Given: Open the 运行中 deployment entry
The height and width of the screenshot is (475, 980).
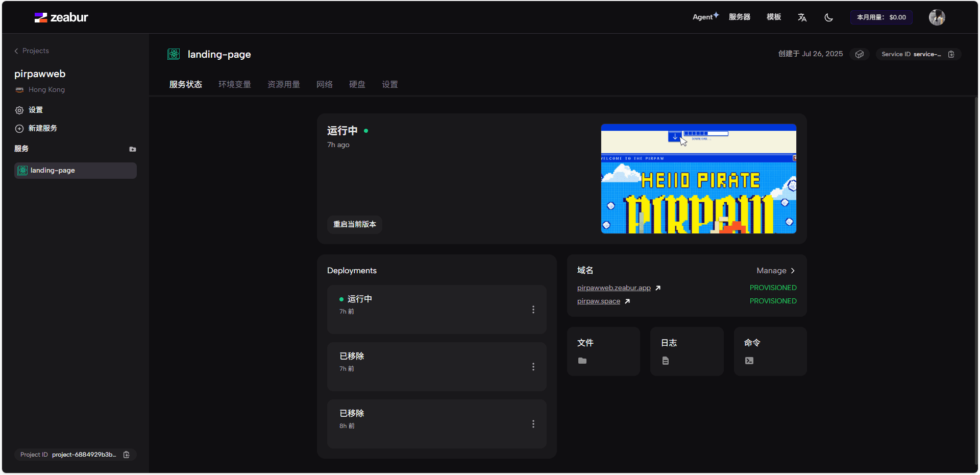Looking at the screenshot, I should pyautogui.click(x=437, y=310).
